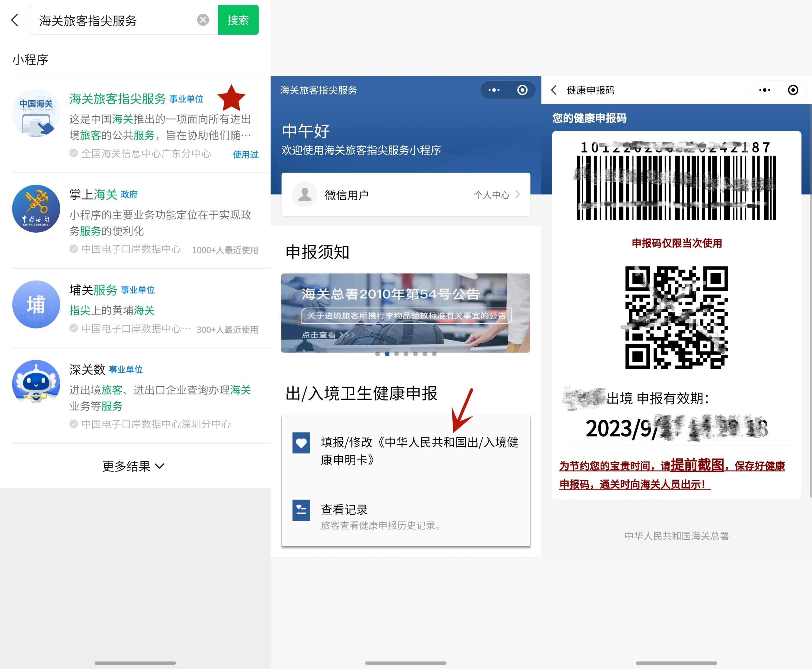
Task: Click the 事业单位 tag beside 海关旅客指尖服务
Action: pyautogui.click(x=186, y=99)
